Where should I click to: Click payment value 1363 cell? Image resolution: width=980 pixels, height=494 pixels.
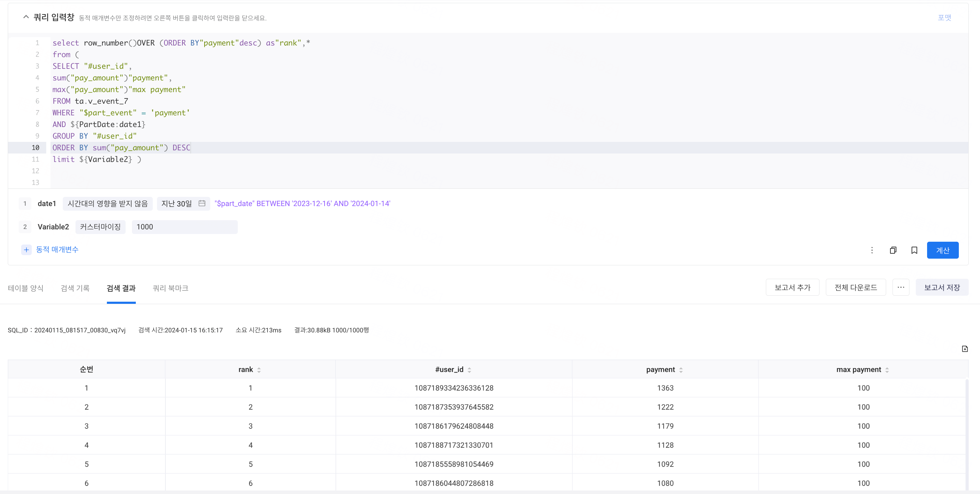point(665,388)
